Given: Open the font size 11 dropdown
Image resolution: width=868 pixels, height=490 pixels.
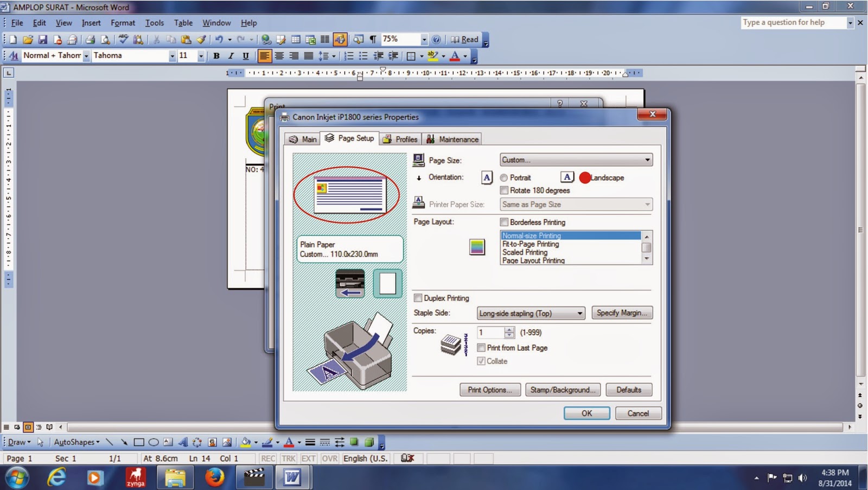Looking at the screenshot, I should click(201, 56).
